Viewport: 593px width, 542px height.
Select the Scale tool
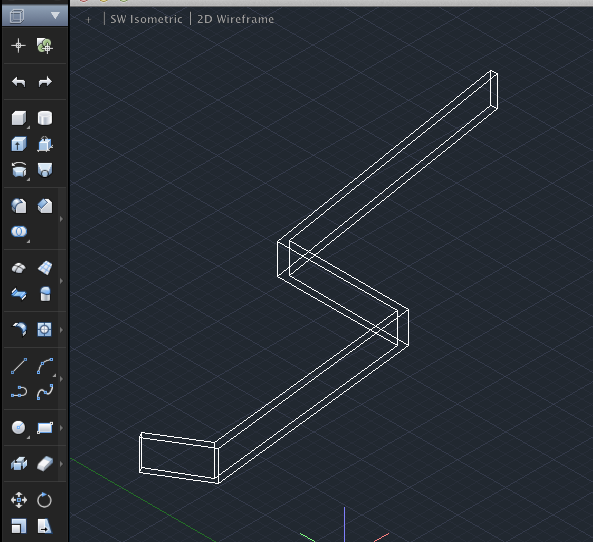point(19,526)
